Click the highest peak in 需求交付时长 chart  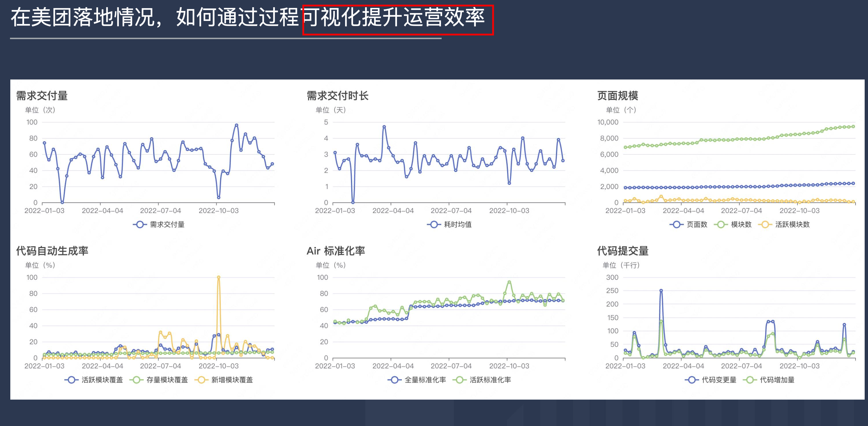point(384,127)
